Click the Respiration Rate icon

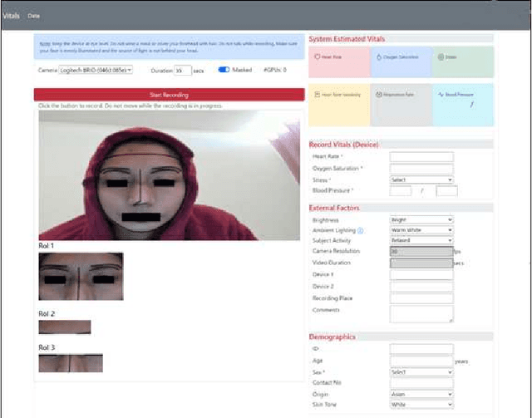click(x=379, y=95)
